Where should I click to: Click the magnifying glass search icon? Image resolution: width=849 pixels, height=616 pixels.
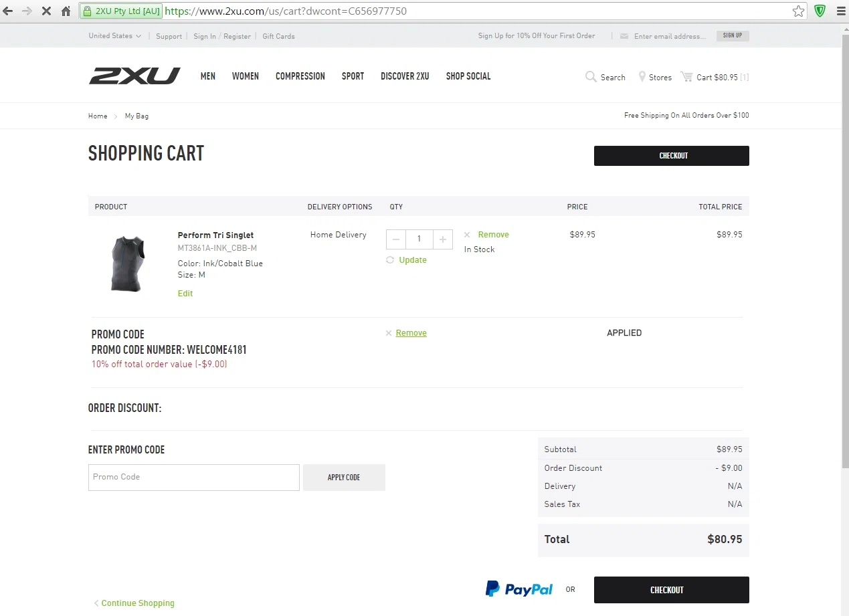pos(591,77)
